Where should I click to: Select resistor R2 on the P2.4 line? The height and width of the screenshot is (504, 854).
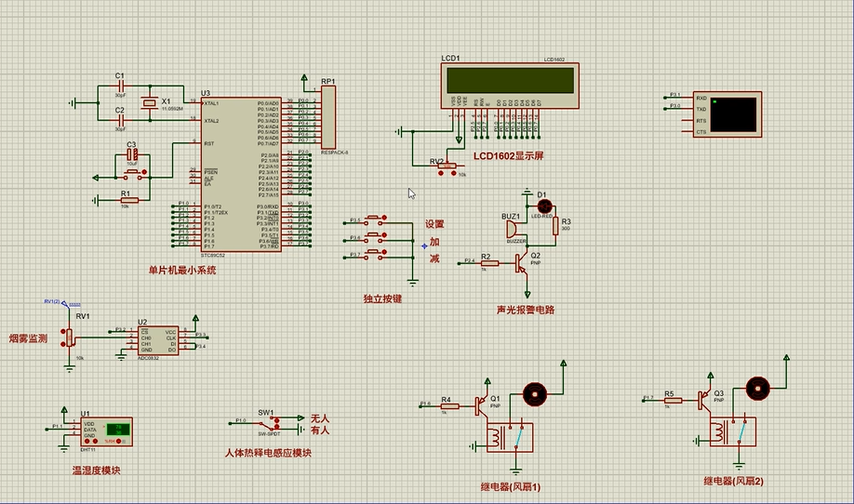pos(489,263)
